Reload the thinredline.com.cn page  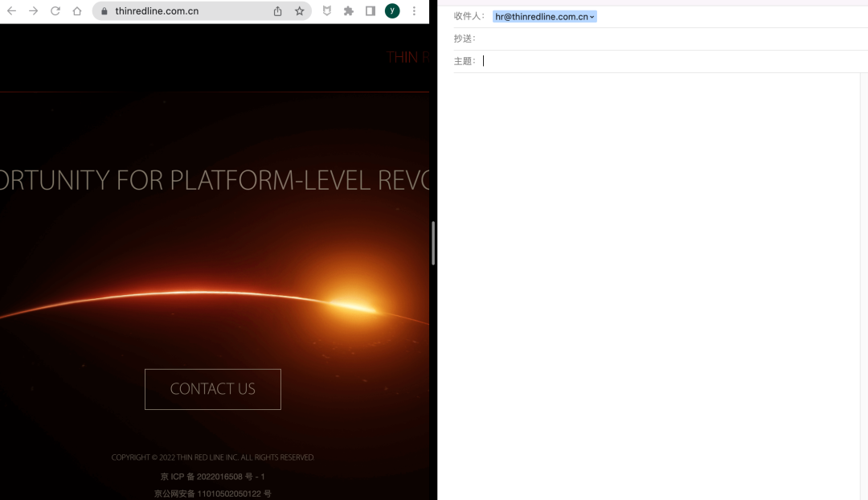tap(55, 11)
